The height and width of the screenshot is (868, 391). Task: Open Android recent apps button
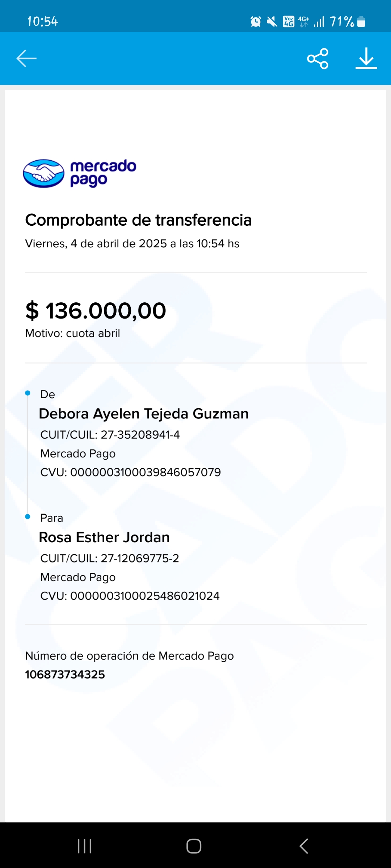[x=85, y=846]
